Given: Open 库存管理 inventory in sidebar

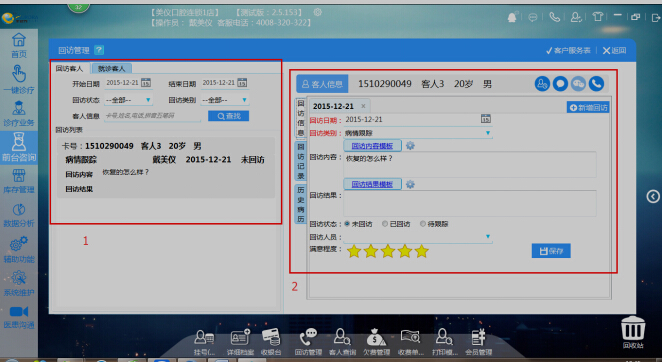Looking at the screenshot, I should coord(19,181).
